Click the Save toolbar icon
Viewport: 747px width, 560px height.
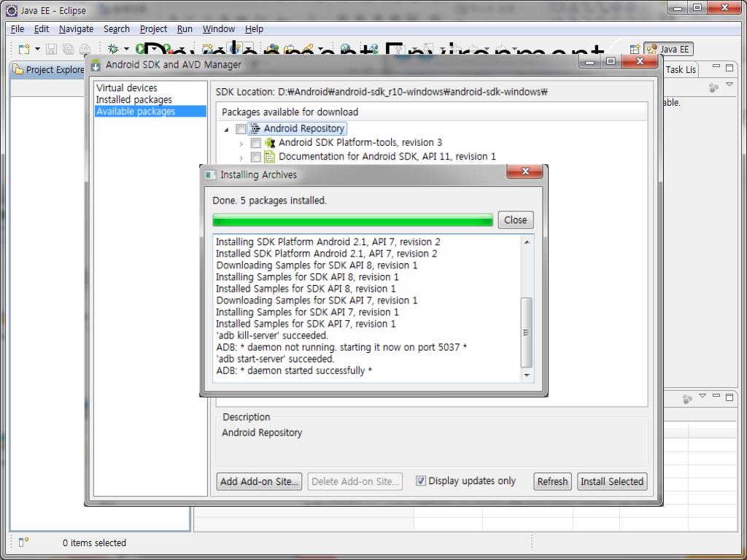pos(51,49)
